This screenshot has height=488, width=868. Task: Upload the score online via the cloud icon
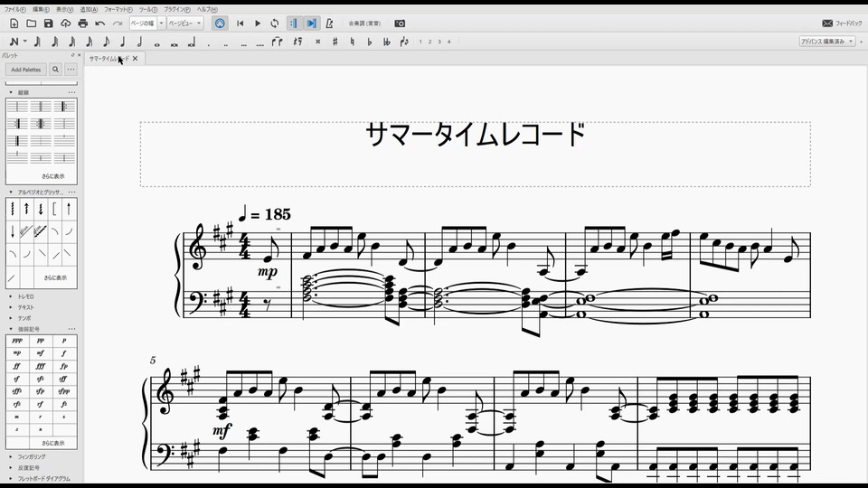tap(66, 23)
